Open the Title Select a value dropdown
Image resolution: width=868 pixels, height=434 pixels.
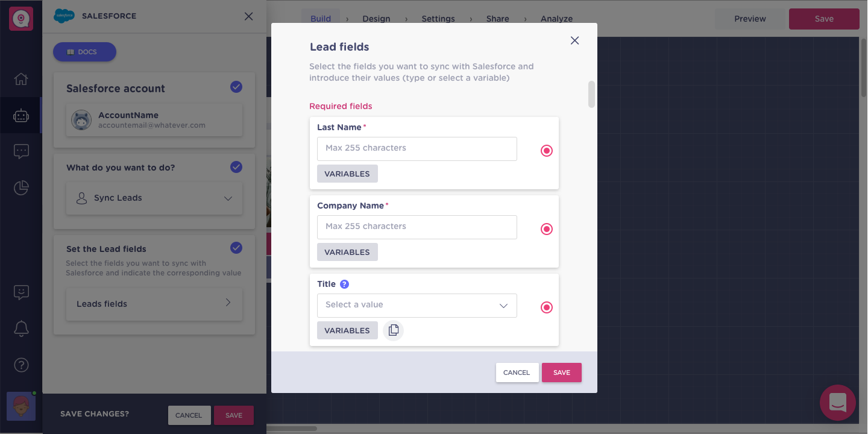tap(417, 306)
